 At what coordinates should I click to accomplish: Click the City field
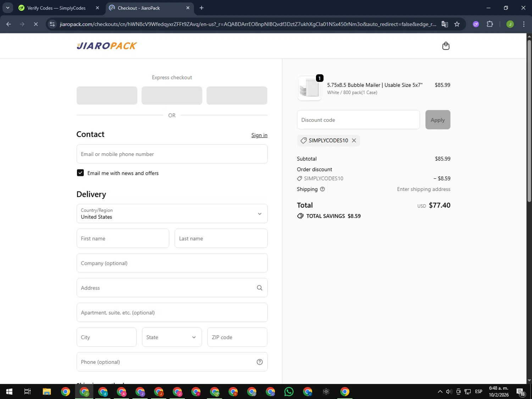pos(106,337)
